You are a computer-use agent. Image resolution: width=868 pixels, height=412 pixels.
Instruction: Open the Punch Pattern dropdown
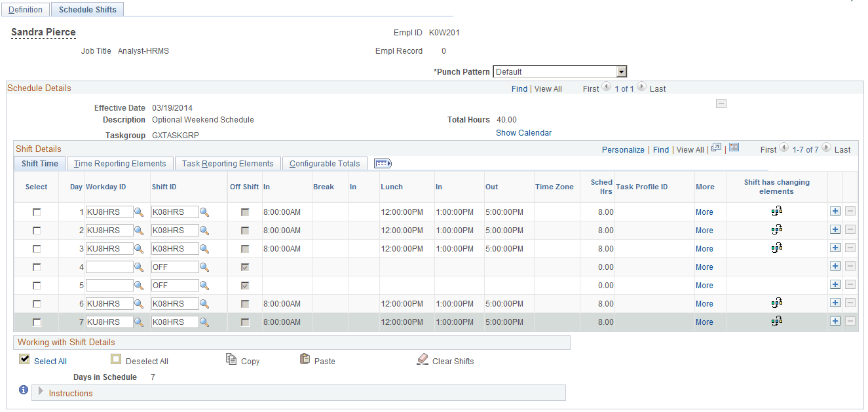(621, 71)
